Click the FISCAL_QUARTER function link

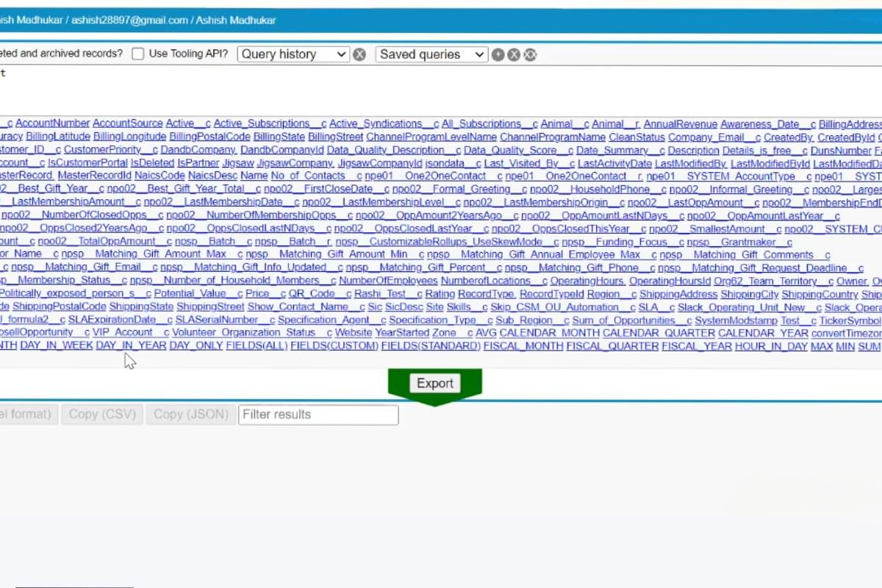(x=613, y=346)
